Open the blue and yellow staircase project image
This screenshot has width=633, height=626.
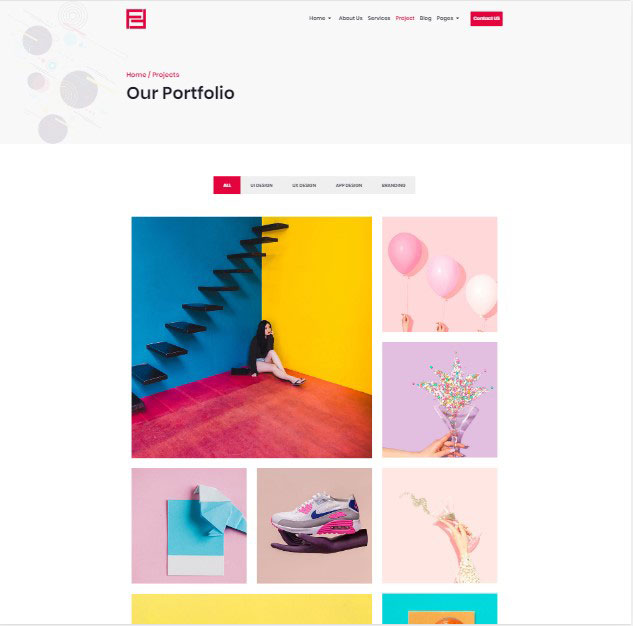252,337
